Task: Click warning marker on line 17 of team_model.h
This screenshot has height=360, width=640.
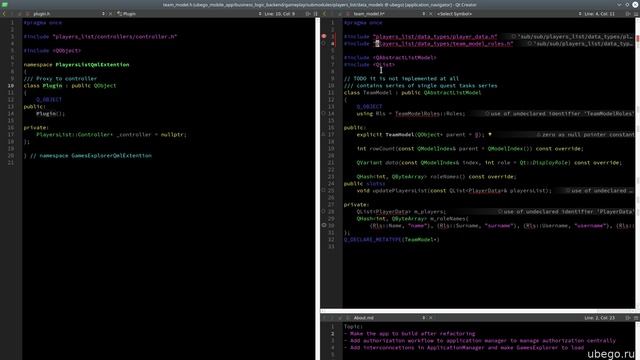Action: point(324,134)
